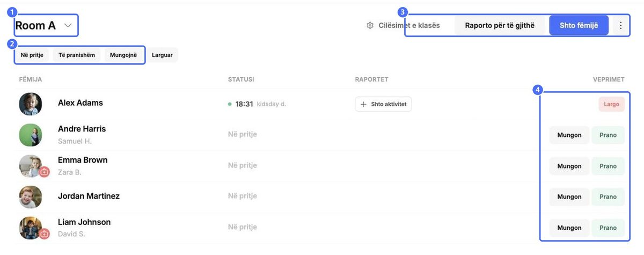Open Andre Harris' profile photo
This screenshot has height=255, width=644.
pyautogui.click(x=31, y=135)
